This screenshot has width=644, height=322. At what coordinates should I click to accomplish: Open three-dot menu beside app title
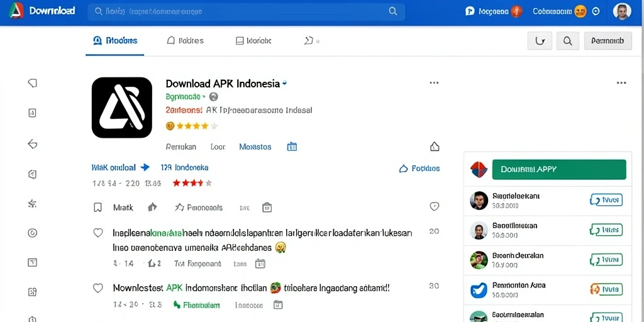click(434, 83)
